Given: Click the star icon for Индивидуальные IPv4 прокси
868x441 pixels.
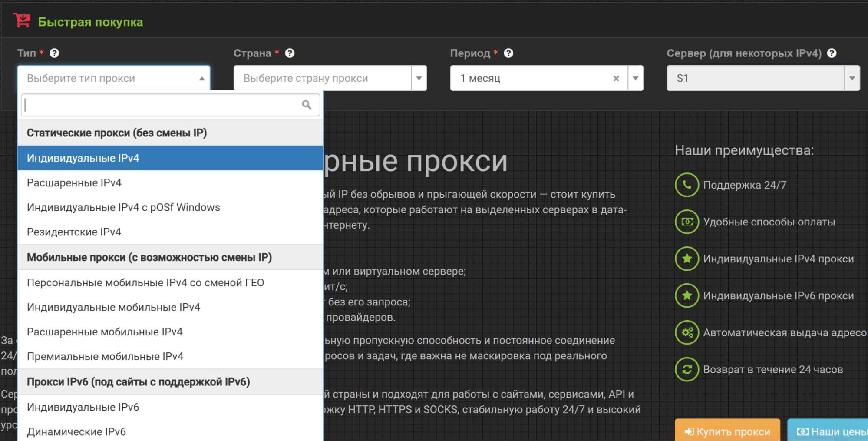Looking at the screenshot, I should click(x=686, y=259).
